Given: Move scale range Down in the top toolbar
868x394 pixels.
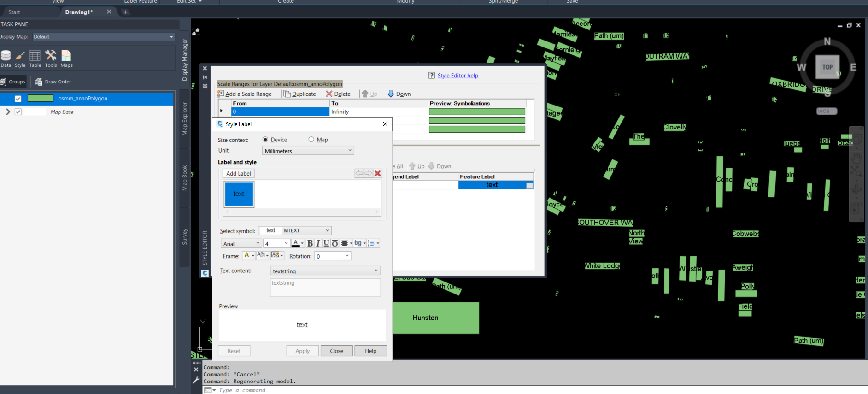Looking at the screenshot, I should 399,94.
